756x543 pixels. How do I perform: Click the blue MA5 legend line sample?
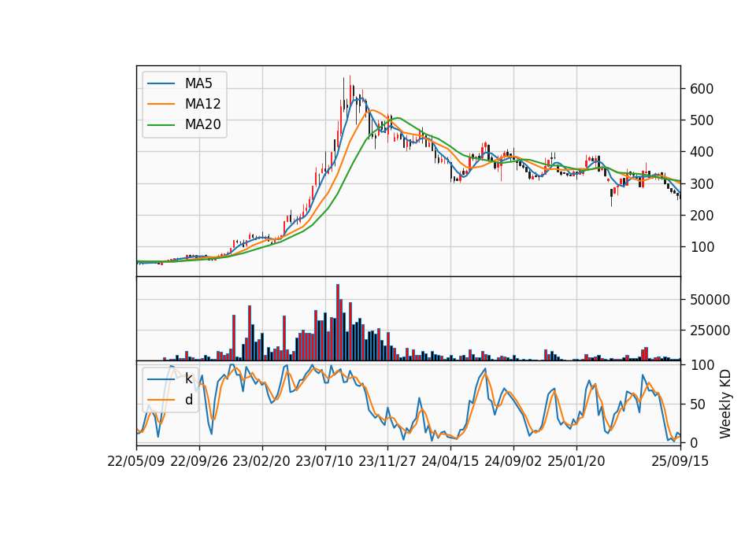161,84
